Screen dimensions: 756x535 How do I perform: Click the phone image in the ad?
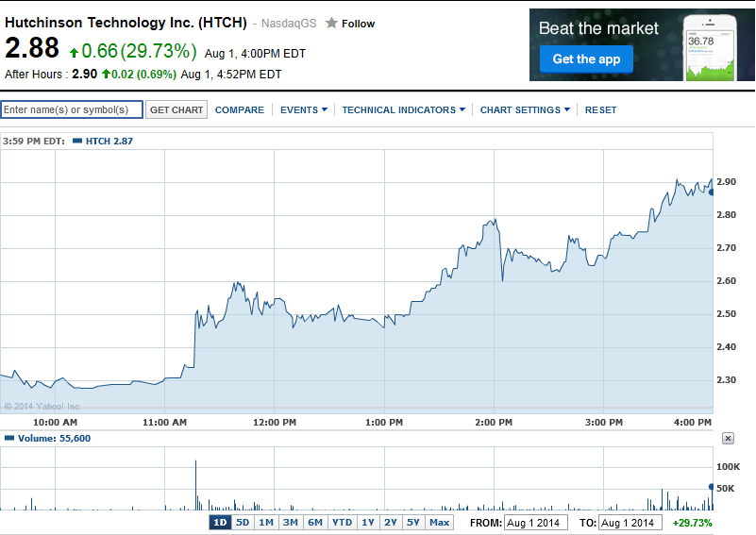coord(710,47)
